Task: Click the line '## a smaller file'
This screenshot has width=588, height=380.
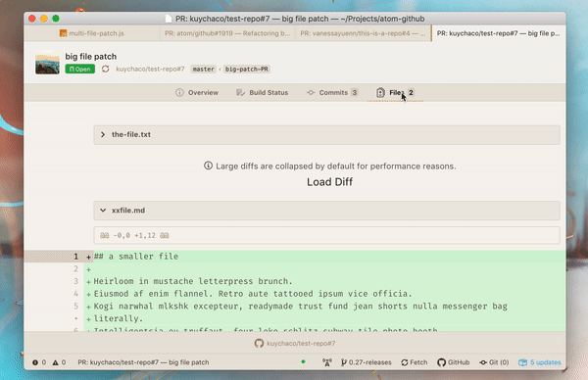Action: [x=136, y=257]
